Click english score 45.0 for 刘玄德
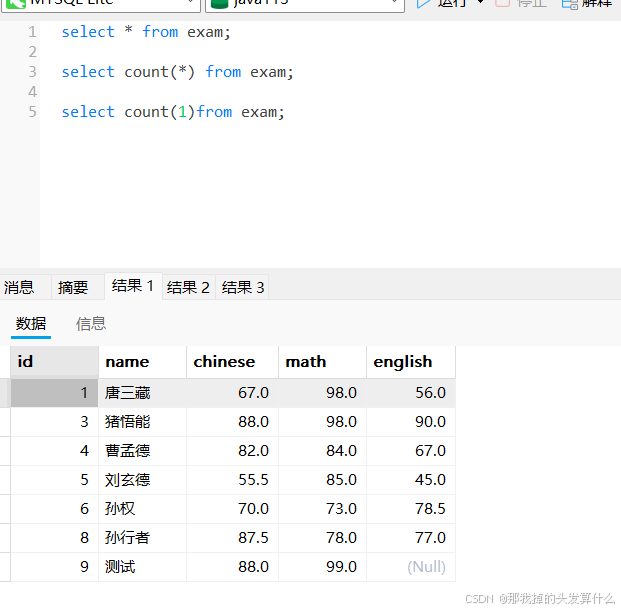This screenshot has width=621, height=610. click(411, 480)
